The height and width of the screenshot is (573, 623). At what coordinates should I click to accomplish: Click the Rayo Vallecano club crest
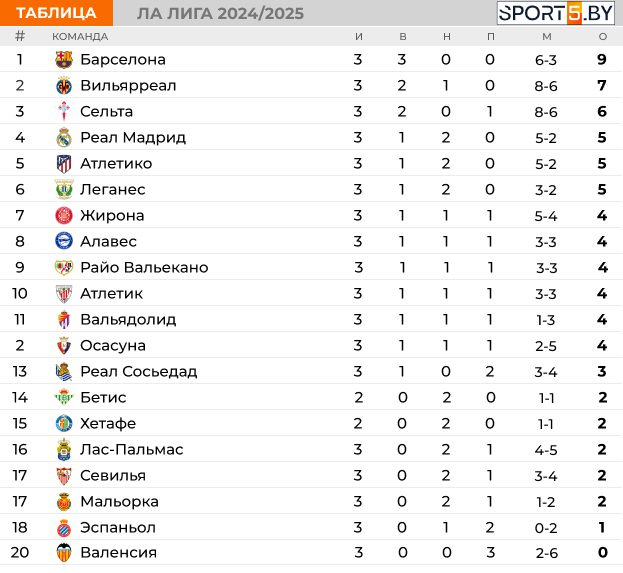click(x=64, y=268)
